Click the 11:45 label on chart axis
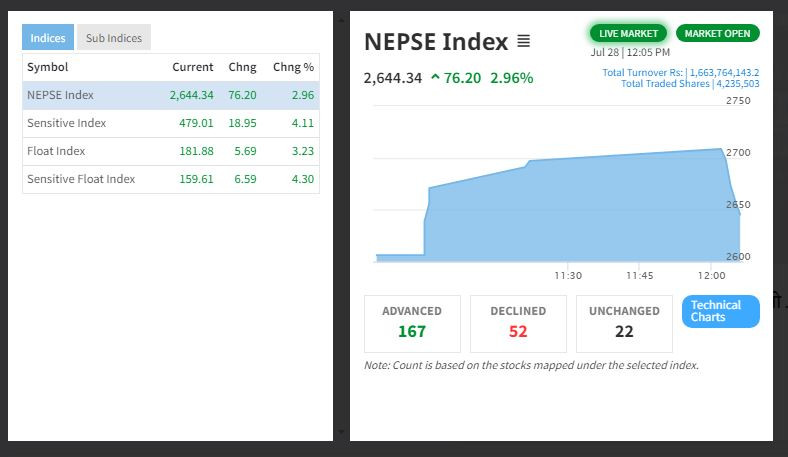 (x=639, y=276)
